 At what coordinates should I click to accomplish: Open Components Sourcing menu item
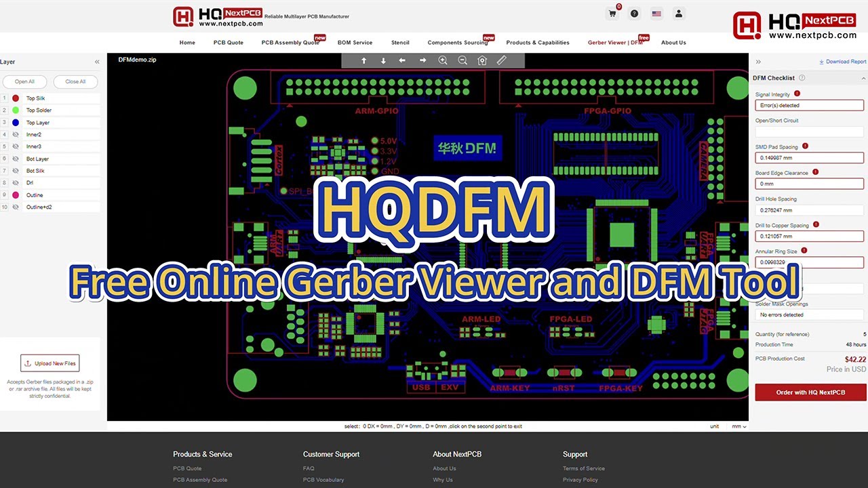pyautogui.click(x=458, y=43)
